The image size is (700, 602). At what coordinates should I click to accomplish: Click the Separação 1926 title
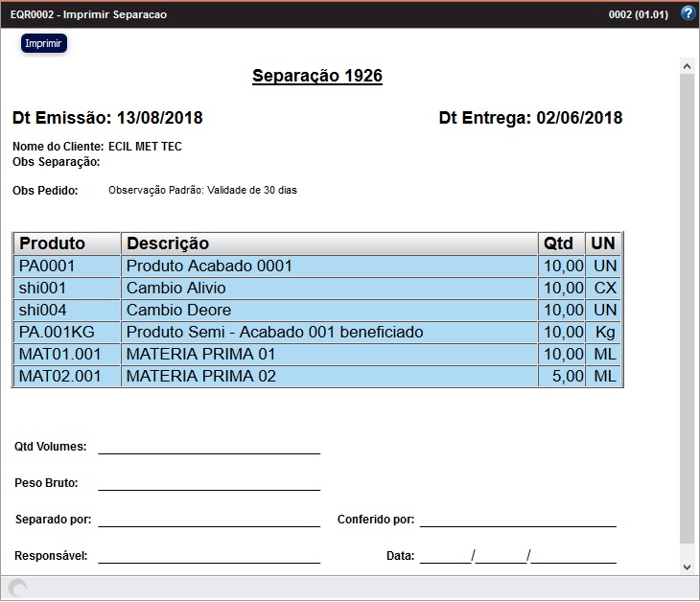pyautogui.click(x=317, y=76)
